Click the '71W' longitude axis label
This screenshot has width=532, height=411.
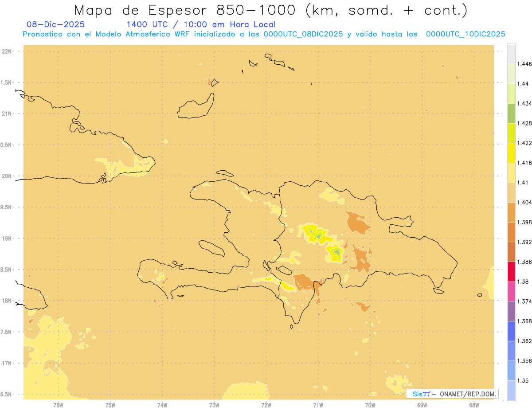(318, 405)
